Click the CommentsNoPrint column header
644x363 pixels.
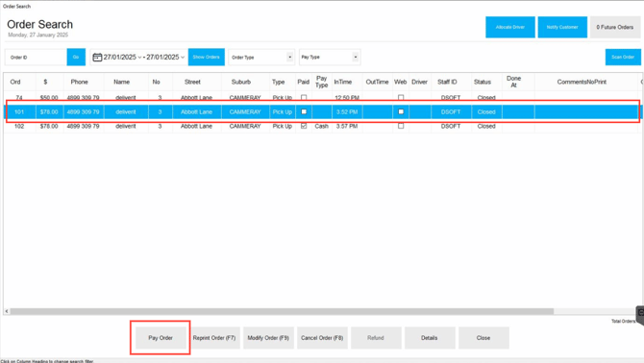pos(582,82)
